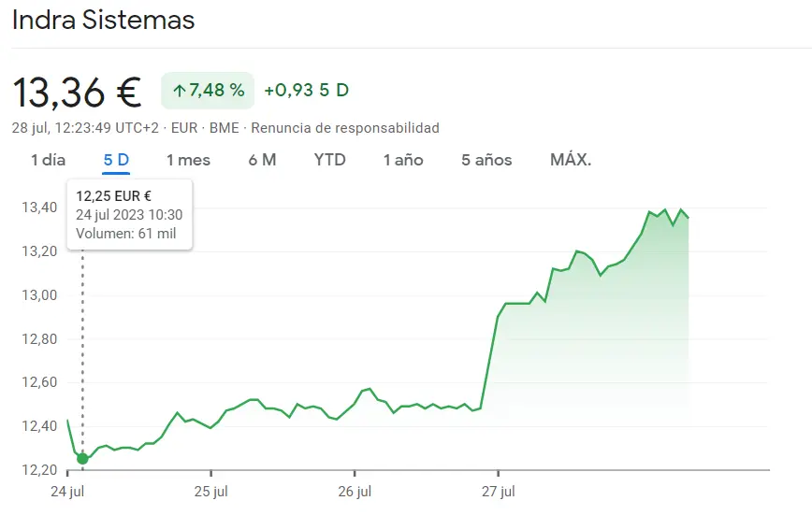812x515 pixels.
Task: Click the +0,93 5 D change text
Action: [307, 91]
